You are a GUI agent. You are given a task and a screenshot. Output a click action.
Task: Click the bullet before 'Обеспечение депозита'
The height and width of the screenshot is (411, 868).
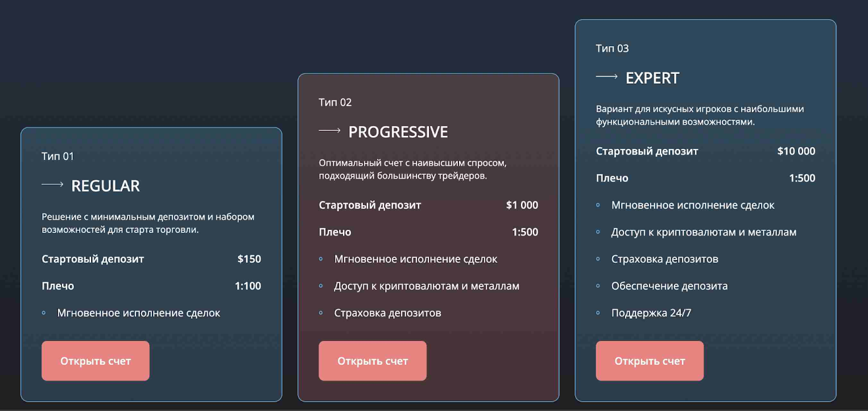point(598,286)
